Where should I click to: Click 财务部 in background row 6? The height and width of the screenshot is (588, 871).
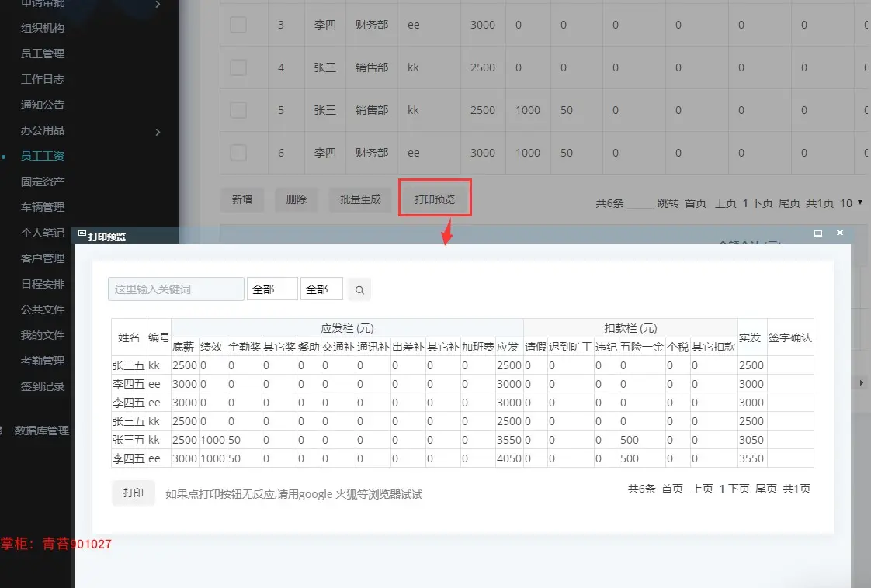pyautogui.click(x=372, y=153)
